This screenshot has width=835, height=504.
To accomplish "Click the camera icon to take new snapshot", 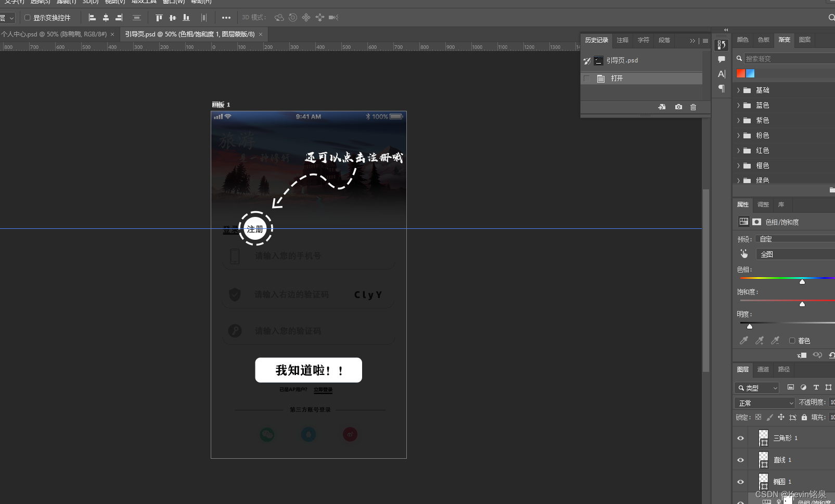I will click(x=678, y=107).
